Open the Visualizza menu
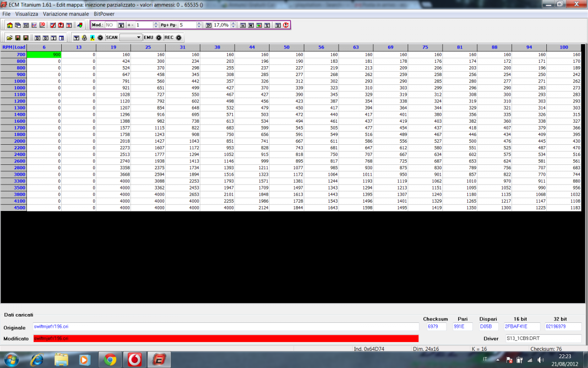Viewport: 588px width, 368px height. click(26, 14)
